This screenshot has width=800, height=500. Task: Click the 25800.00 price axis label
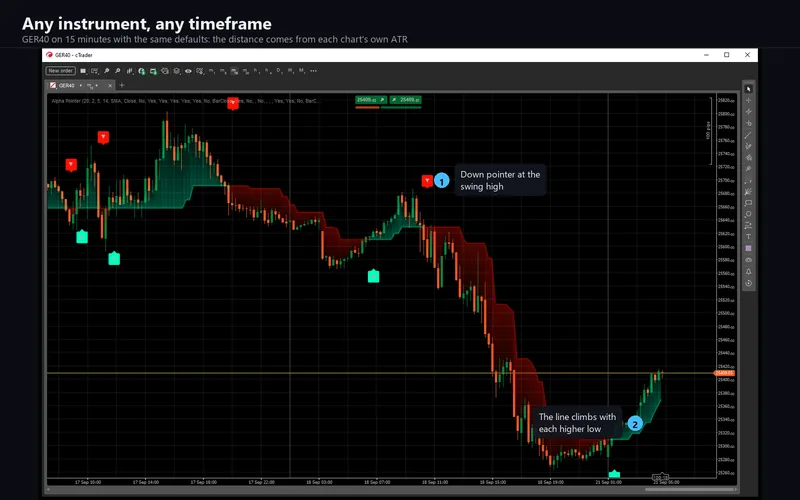(727, 114)
